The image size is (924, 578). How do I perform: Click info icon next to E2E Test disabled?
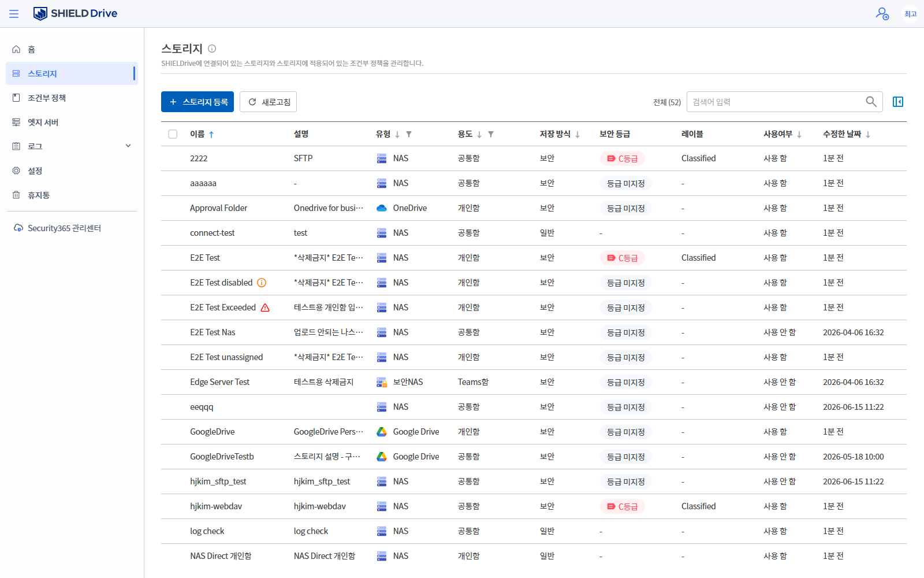click(262, 283)
